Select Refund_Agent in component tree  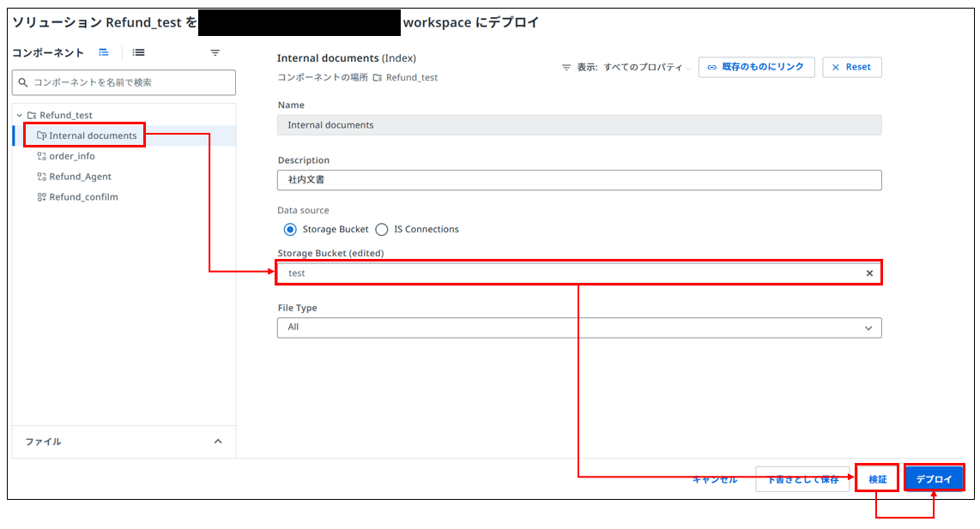point(80,177)
